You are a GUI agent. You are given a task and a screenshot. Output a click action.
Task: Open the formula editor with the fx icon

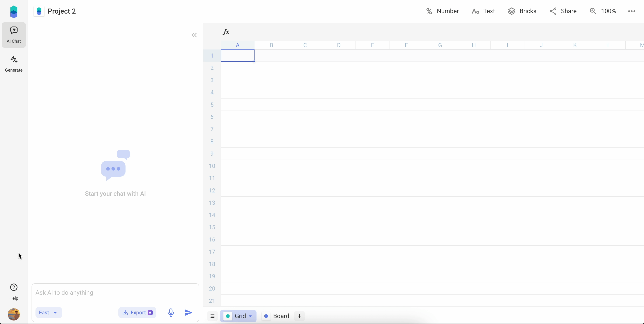pyautogui.click(x=226, y=32)
